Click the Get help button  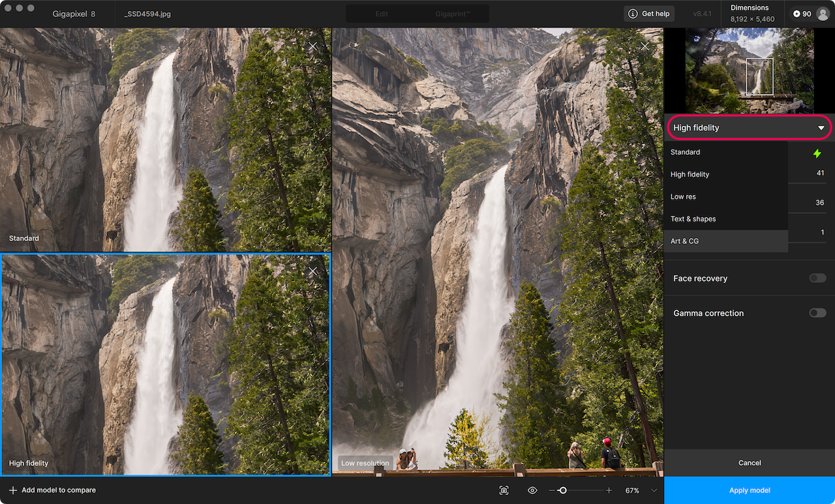[x=649, y=14]
